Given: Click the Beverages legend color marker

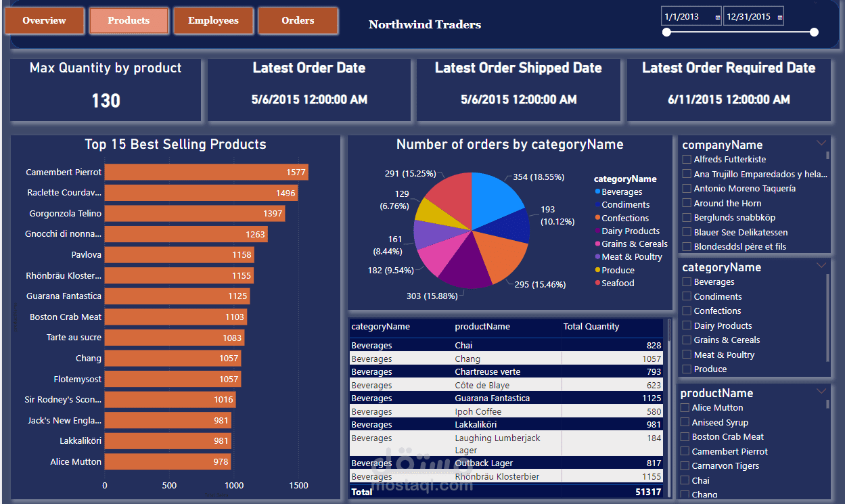Looking at the screenshot, I should click(x=597, y=192).
